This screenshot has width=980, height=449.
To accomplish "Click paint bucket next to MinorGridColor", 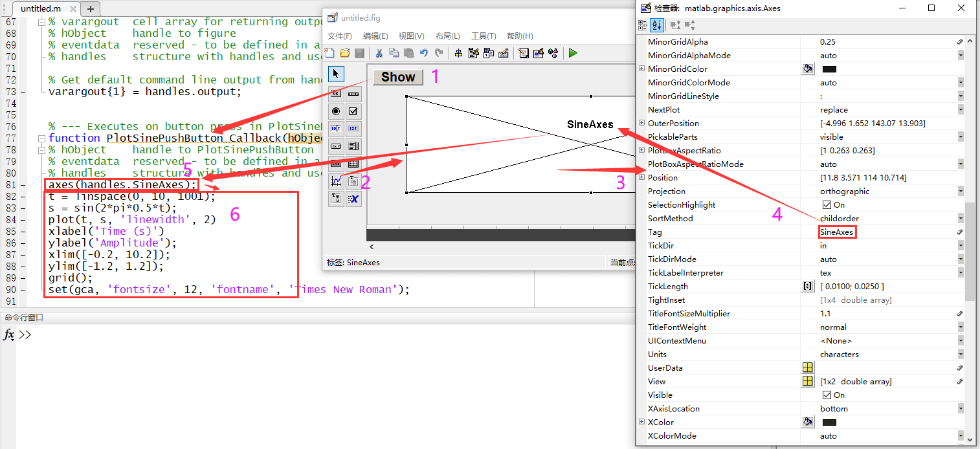I will click(x=808, y=69).
